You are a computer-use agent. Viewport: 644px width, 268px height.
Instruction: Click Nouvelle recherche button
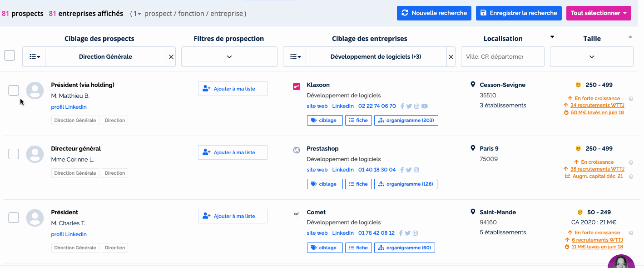pyautogui.click(x=434, y=13)
